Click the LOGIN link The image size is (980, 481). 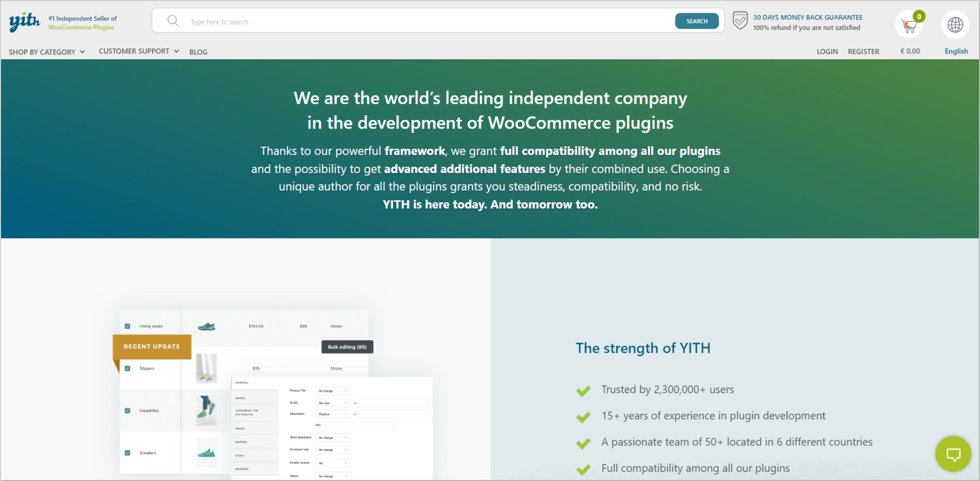click(827, 51)
